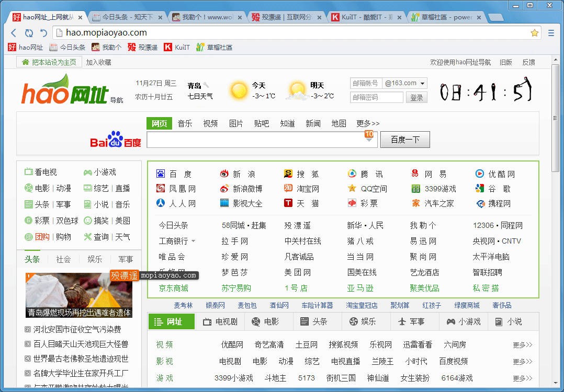Focus the 邮箱帐号 email field
The image size is (564, 392).
[366, 83]
